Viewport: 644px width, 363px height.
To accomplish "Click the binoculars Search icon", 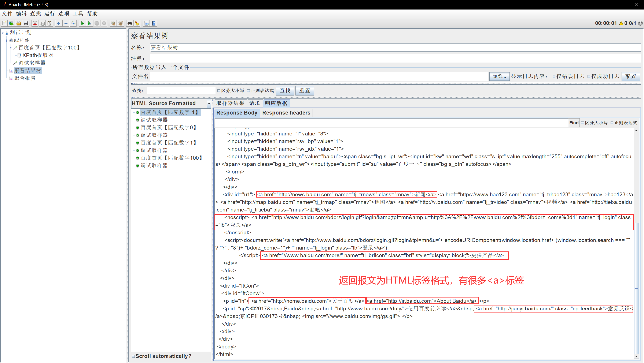I will click(x=130, y=23).
